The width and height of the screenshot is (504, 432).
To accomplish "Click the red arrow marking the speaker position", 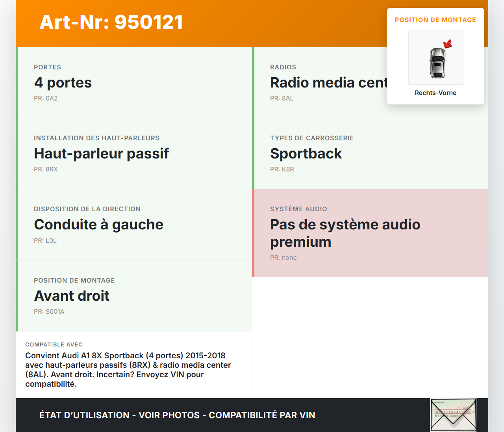I will [448, 44].
